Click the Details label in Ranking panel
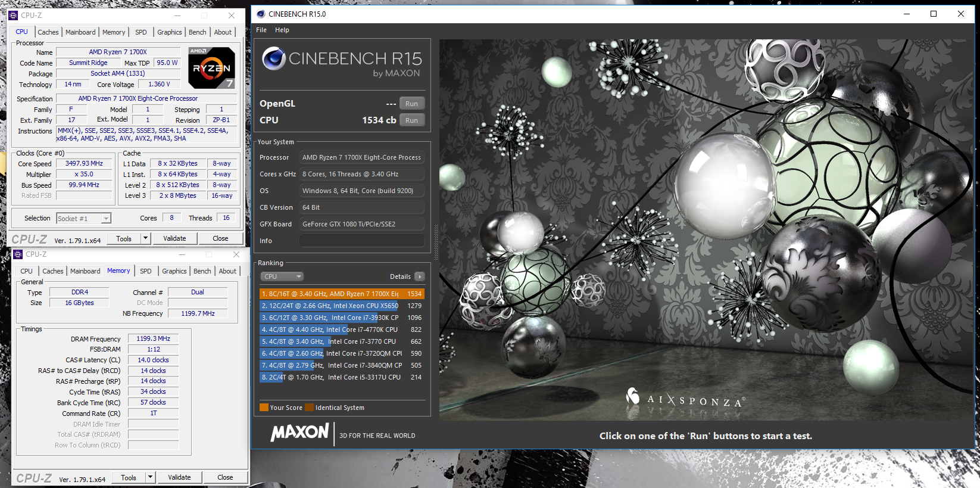 point(400,276)
